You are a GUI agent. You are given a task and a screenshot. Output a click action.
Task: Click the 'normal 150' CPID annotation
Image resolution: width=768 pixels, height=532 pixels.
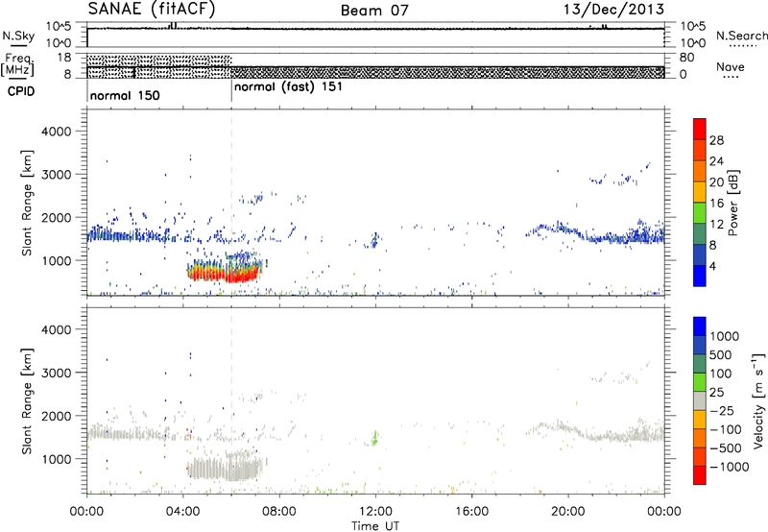(x=125, y=95)
